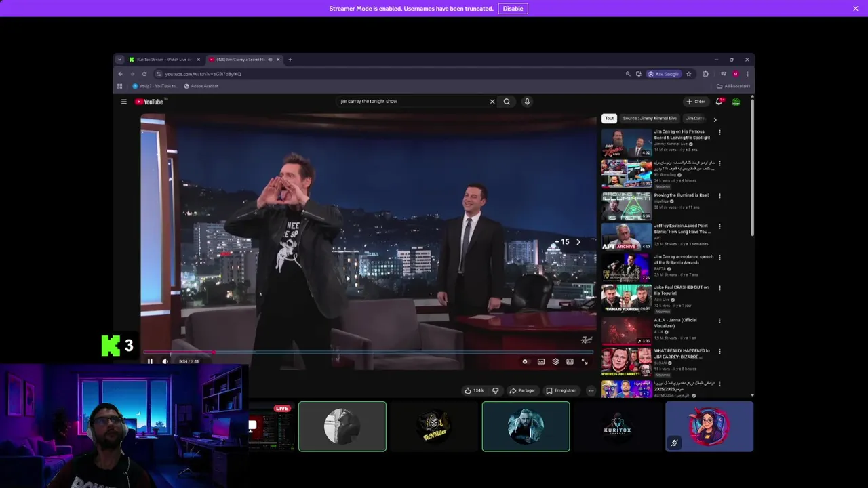Open the Adobe Acrobat bookmark
Screen dimensions: 868x488
201,86
